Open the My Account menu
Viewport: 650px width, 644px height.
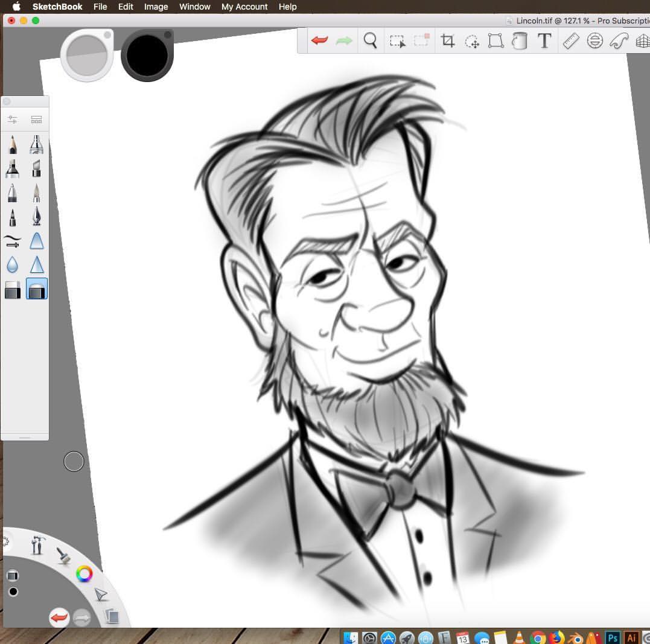(244, 7)
